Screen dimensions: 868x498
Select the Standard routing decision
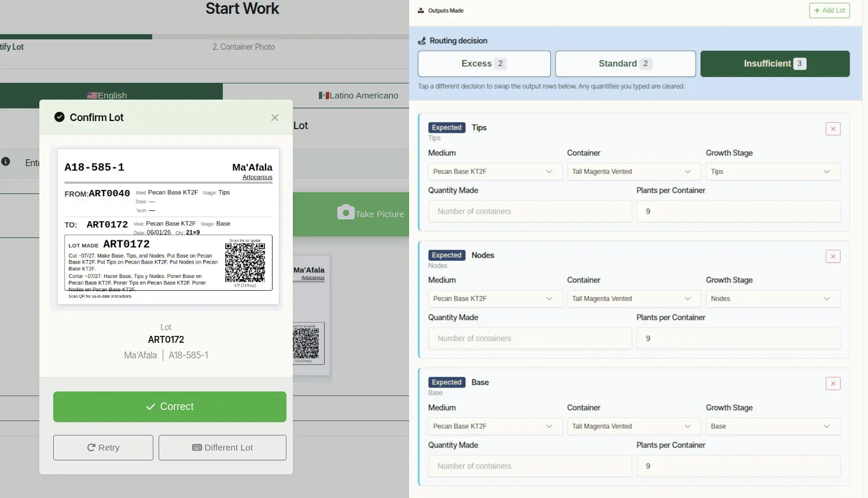pyautogui.click(x=626, y=64)
